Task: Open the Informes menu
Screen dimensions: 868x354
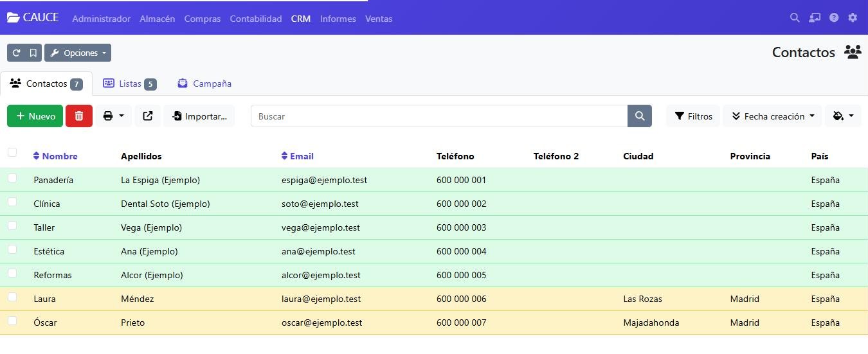Action: (338, 19)
